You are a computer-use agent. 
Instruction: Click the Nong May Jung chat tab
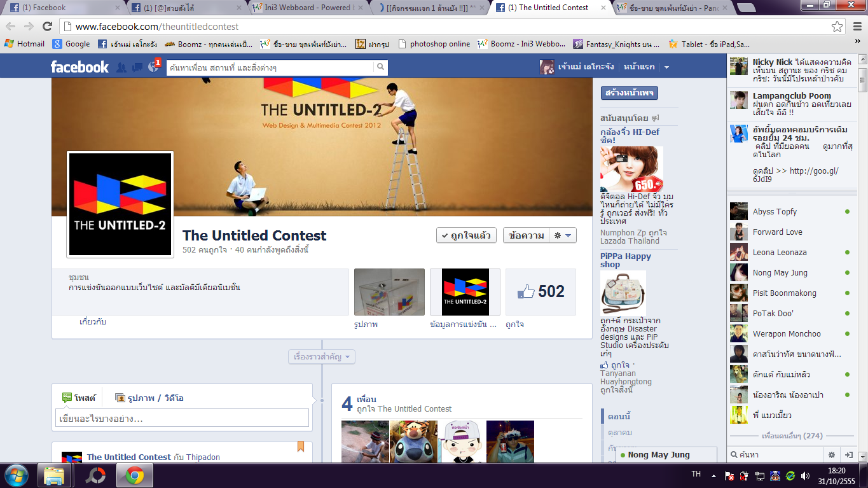coord(666,455)
